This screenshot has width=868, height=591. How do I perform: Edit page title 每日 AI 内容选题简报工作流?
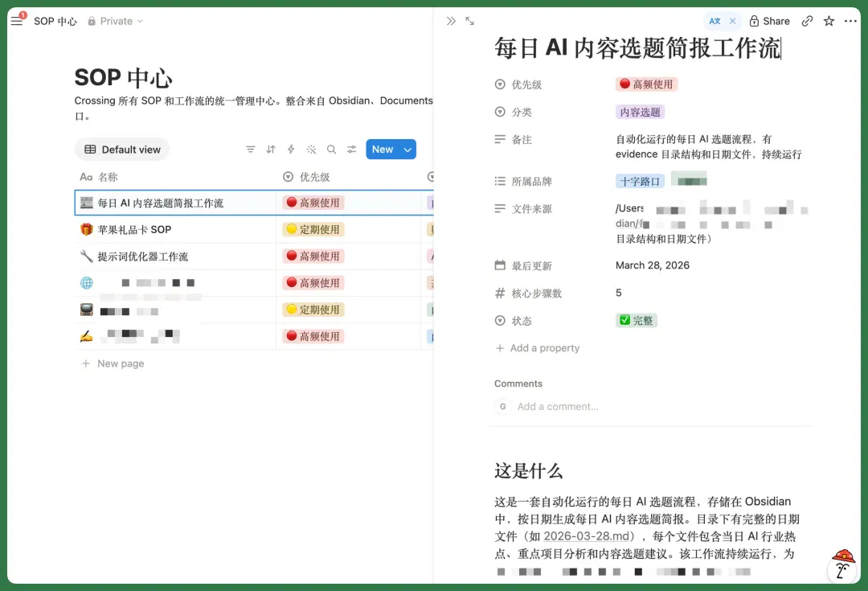(637, 48)
